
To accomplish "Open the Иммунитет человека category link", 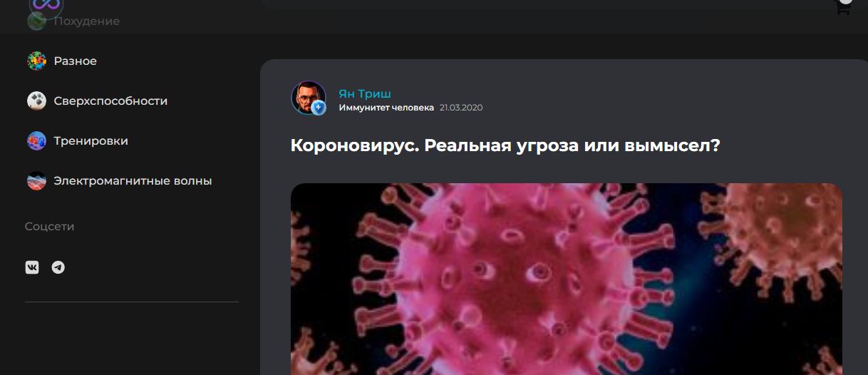I will (386, 108).
